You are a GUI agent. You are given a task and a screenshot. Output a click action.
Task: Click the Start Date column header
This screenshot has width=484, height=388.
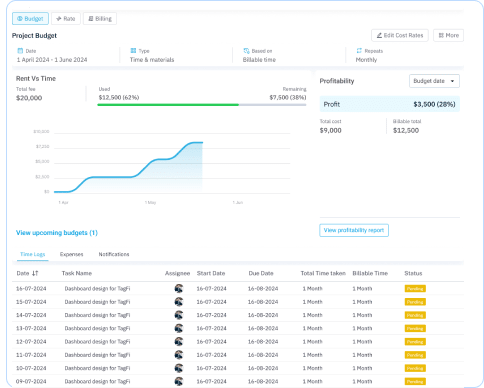coord(211,273)
